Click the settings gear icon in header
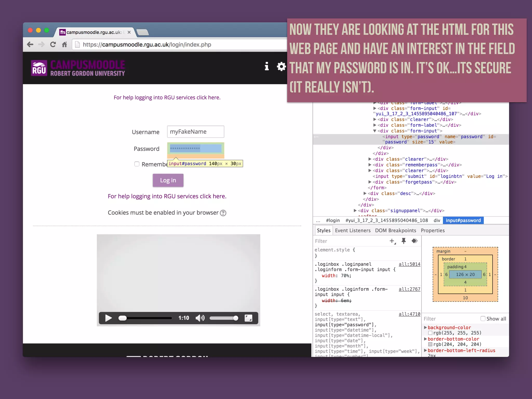 [x=281, y=66]
